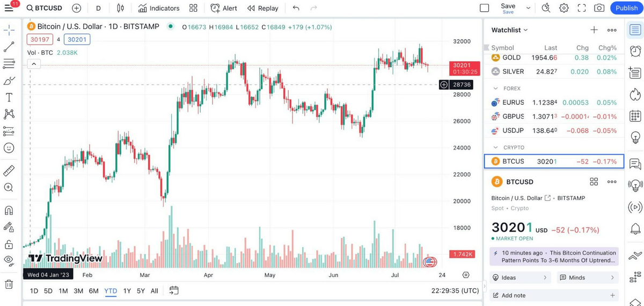The width and height of the screenshot is (644, 306).
Task: Remove drawings with the trash icon
Action: point(9,284)
